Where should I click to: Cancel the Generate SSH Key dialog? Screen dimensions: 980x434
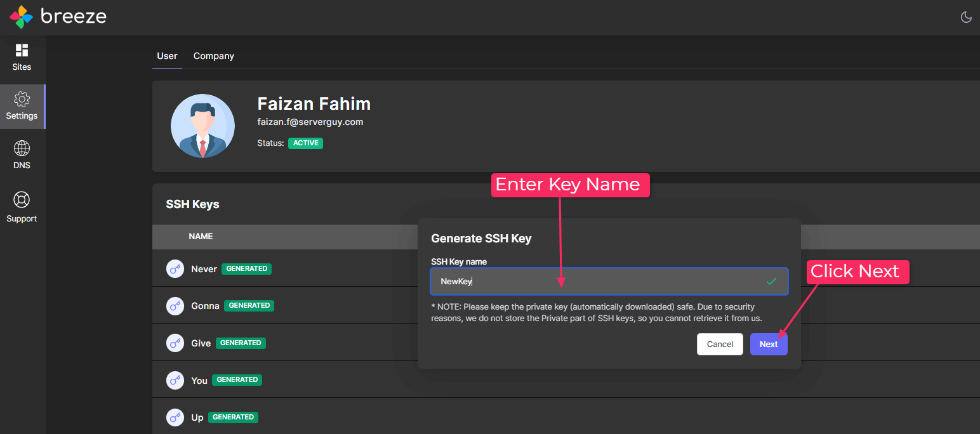coord(720,344)
